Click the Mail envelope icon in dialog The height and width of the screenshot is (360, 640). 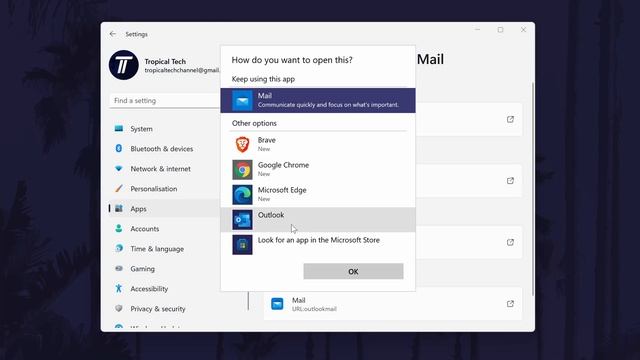pyautogui.click(x=242, y=101)
